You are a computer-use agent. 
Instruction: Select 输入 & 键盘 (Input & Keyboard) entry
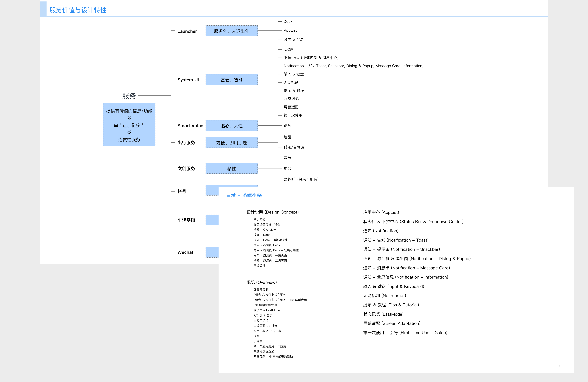point(394,286)
